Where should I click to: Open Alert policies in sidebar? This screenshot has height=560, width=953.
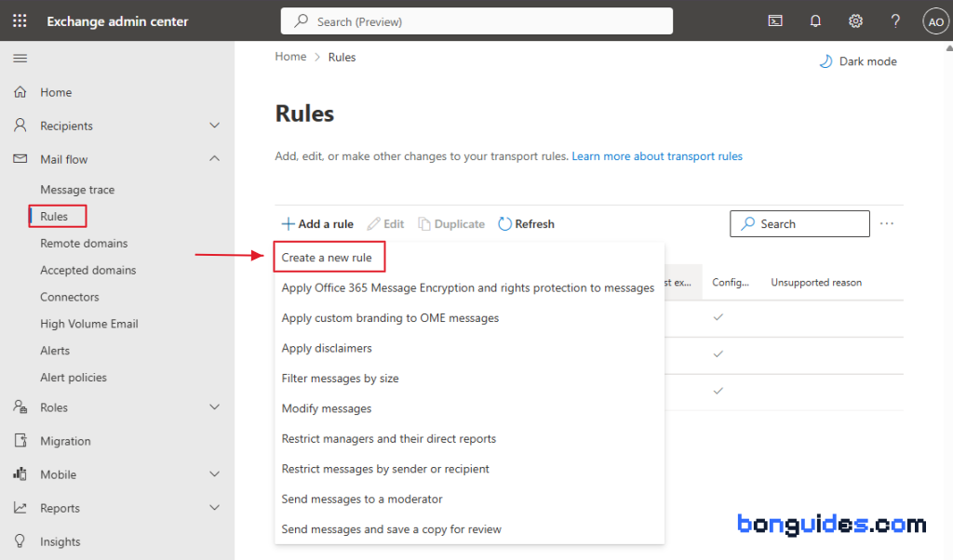pos(74,377)
